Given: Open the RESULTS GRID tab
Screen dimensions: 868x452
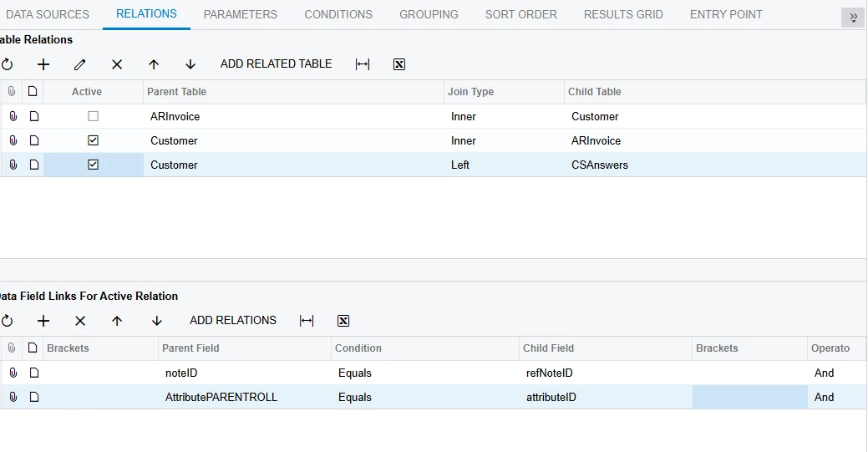Looking at the screenshot, I should [x=623, y=14].
